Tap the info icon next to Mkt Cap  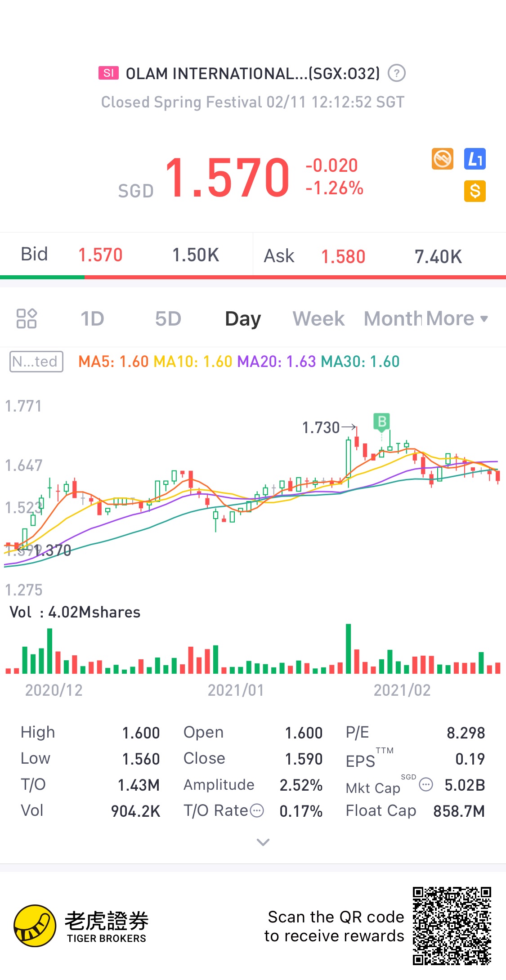[x=425, y=785]
